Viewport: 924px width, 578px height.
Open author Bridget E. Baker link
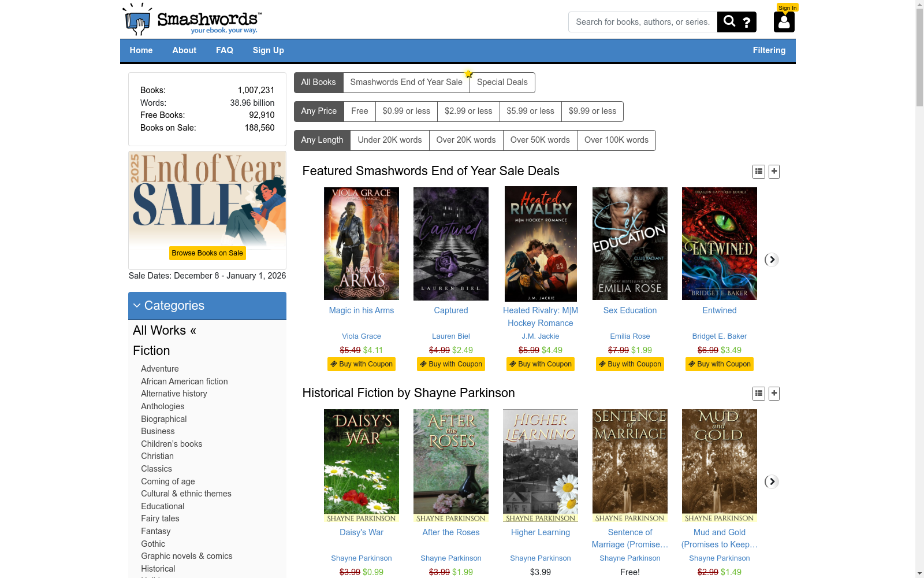(x=720, y=336)
